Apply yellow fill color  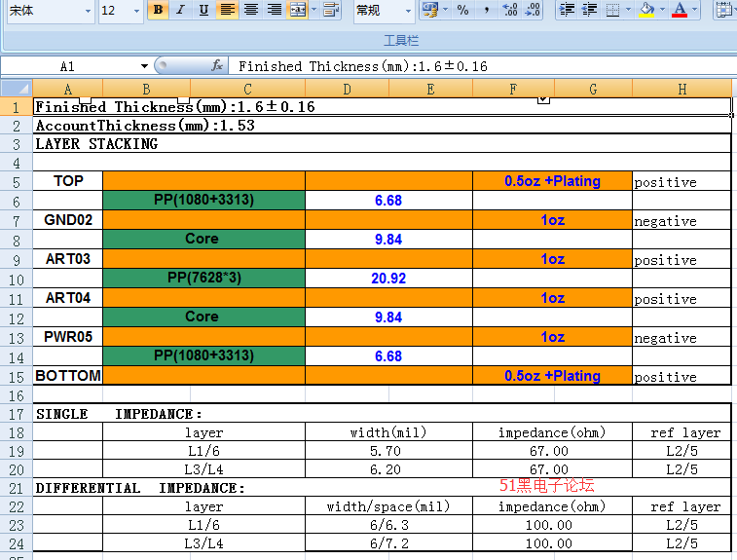(x=647, y=10)
